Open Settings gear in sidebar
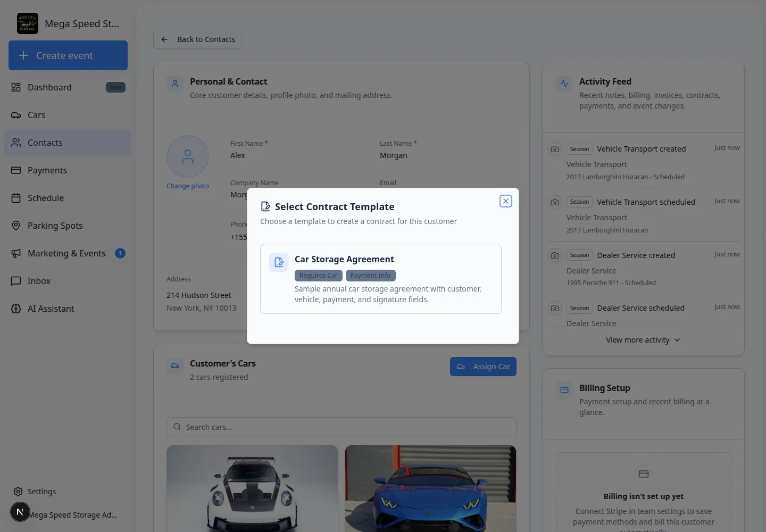The height and width of the screenshot is (532, 766). (x=18, y=492)
